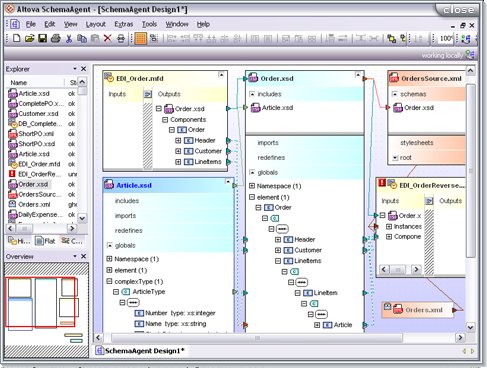The width and height of the screenshot is (487, 368).
Task: Switch to the Hi... hierarchy tab in Explorer
Action: [x=19, y=241]
